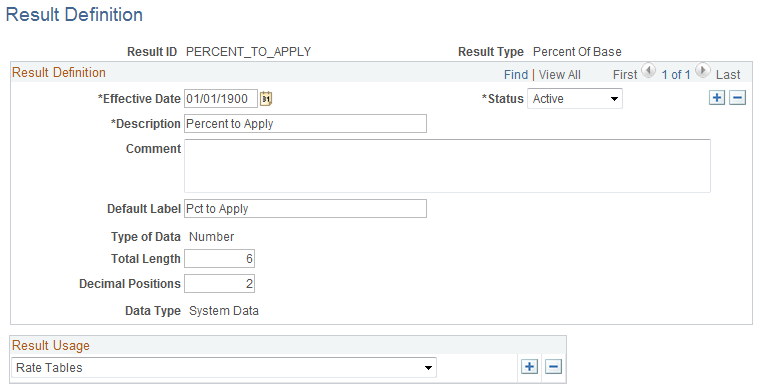
Task: Click the Result Definition page title
Action: tap(74, 15)
